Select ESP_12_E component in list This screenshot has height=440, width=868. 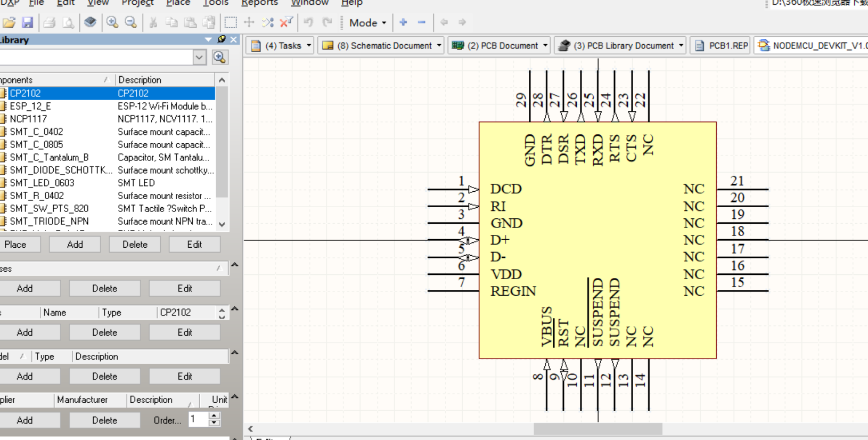coord(108,106)
